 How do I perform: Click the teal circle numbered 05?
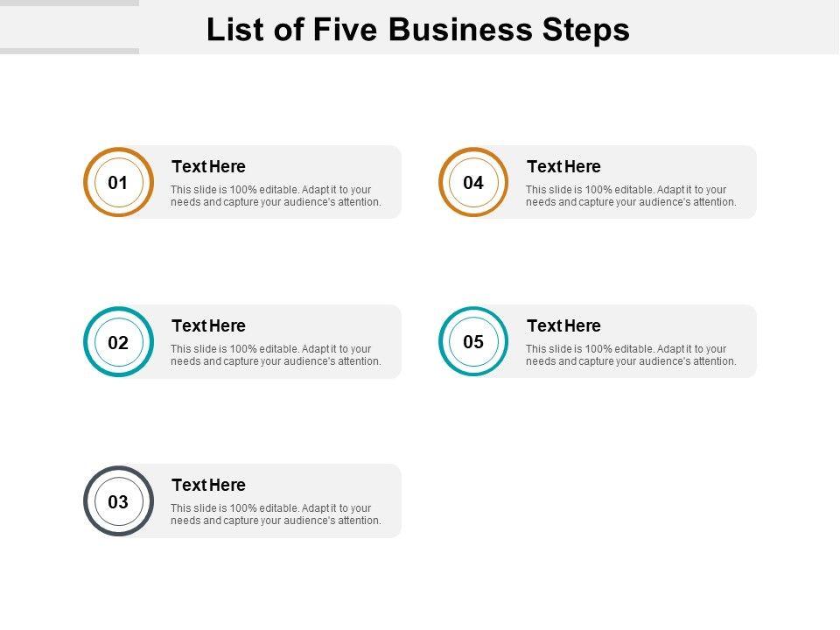click(x=473, y=342)
